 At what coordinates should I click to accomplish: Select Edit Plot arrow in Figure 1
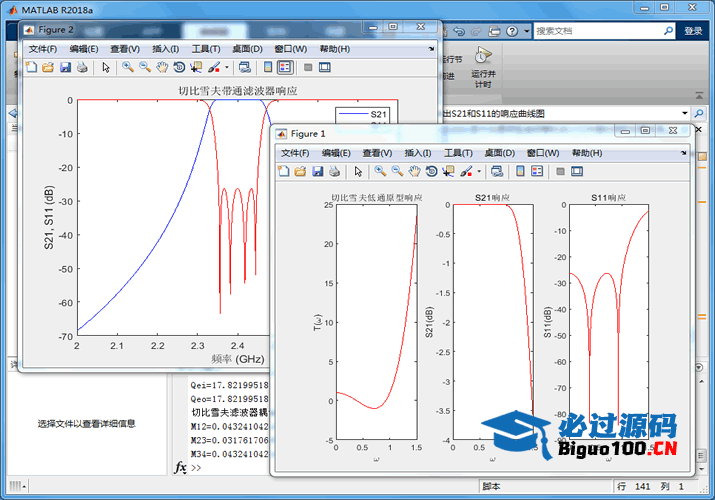coord(358,171)
